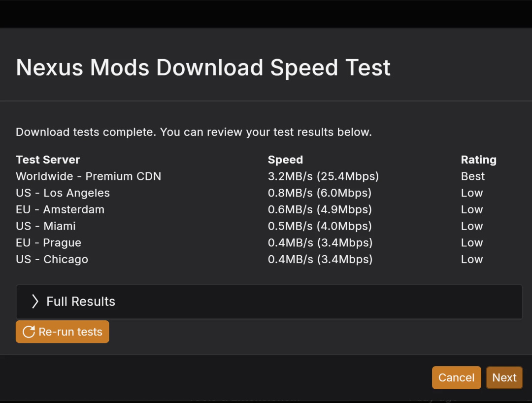Select the US - Los Angeles server entry
The image size is (532, 403).
tap(63, 193)
